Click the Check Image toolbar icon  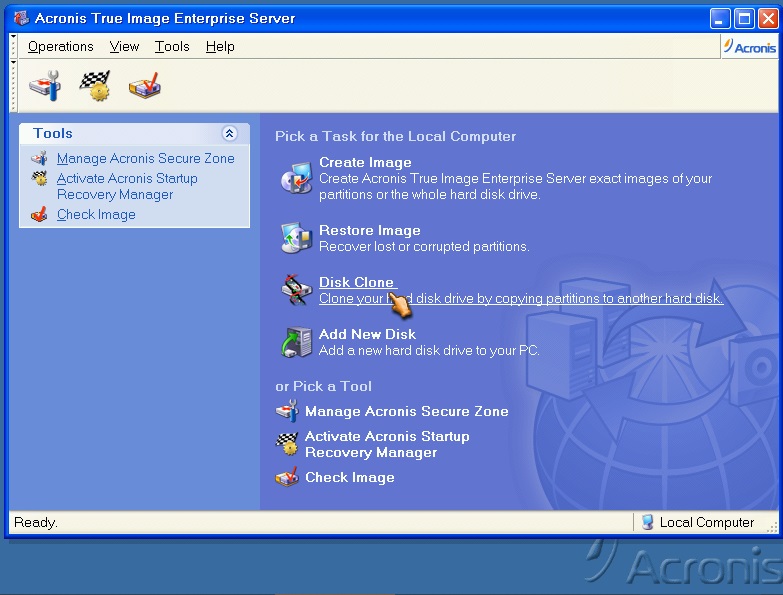click(x=145, y=86)
